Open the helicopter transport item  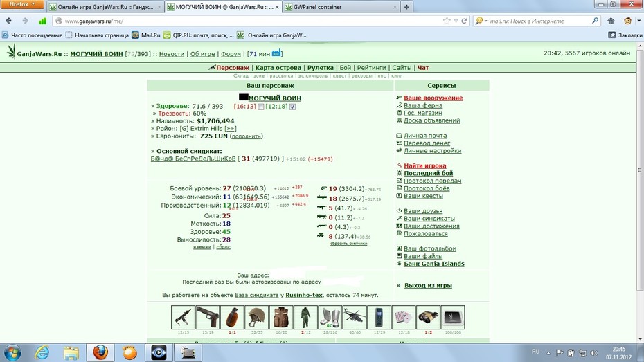(x=355, y=317)
